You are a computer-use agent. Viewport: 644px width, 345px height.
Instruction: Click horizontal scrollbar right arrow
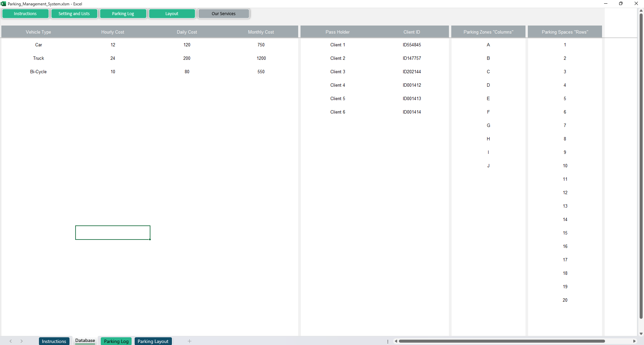pos(634,341)
